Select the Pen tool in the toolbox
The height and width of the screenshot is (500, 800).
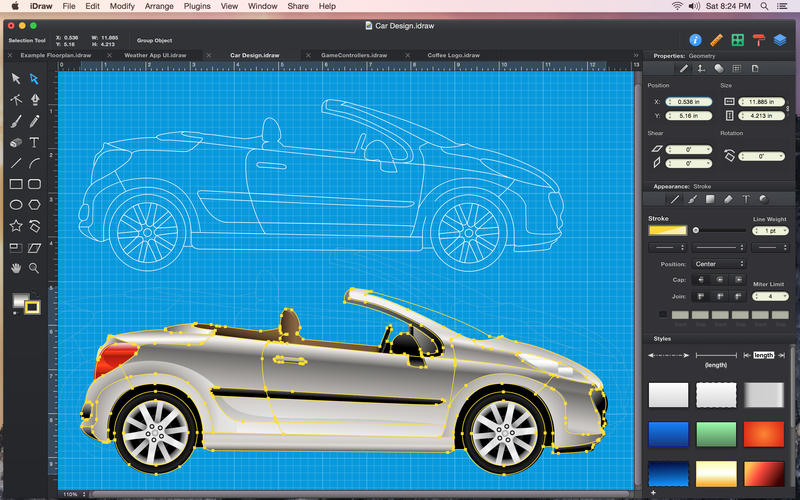pyautogui.click(x=34, y=100)
